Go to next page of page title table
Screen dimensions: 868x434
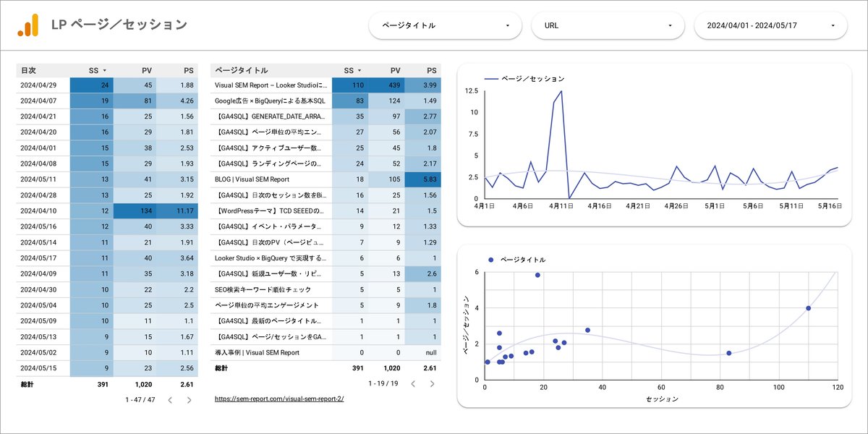click(432, 383)
